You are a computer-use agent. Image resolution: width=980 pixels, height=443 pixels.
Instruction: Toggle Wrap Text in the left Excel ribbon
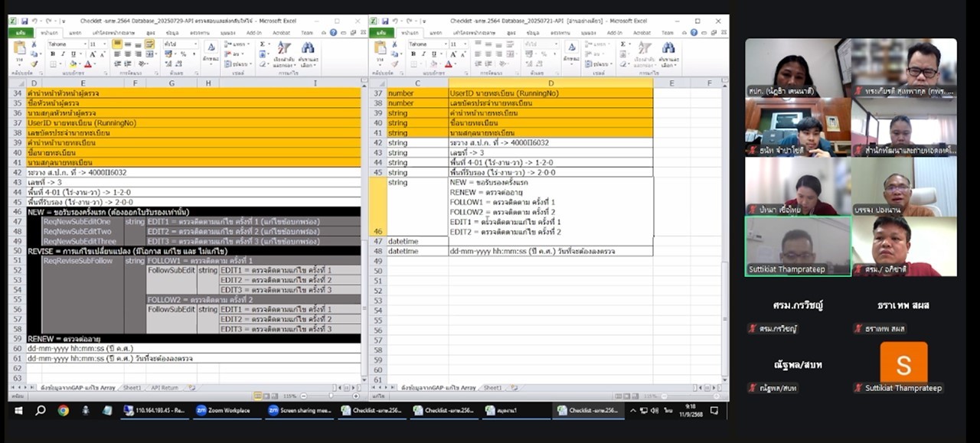point(150,44)
